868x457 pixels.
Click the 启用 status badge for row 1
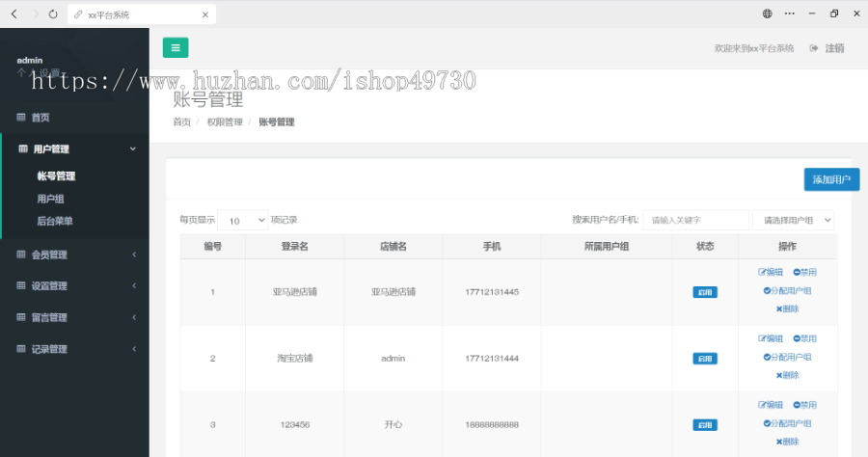coord(705,292)
